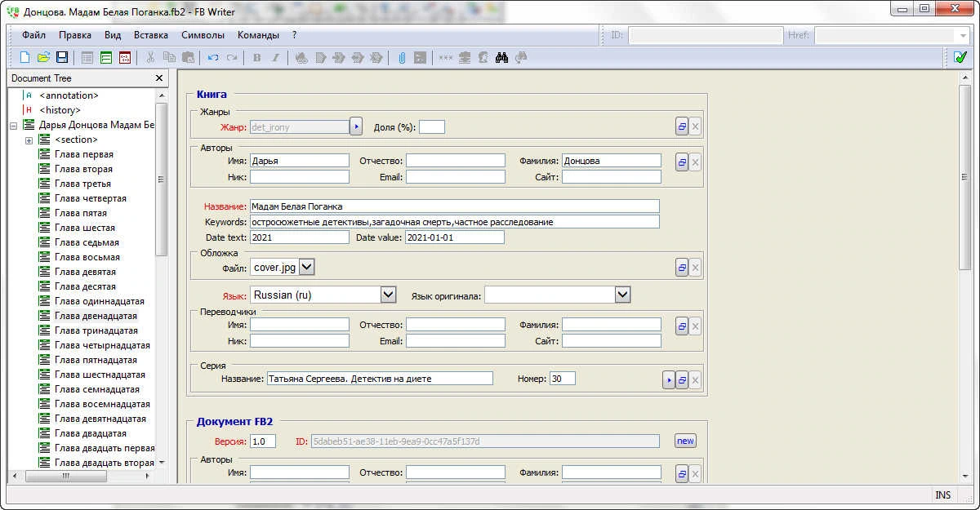Click the insert image icon next to paperclip

click(x=421, y=58)
